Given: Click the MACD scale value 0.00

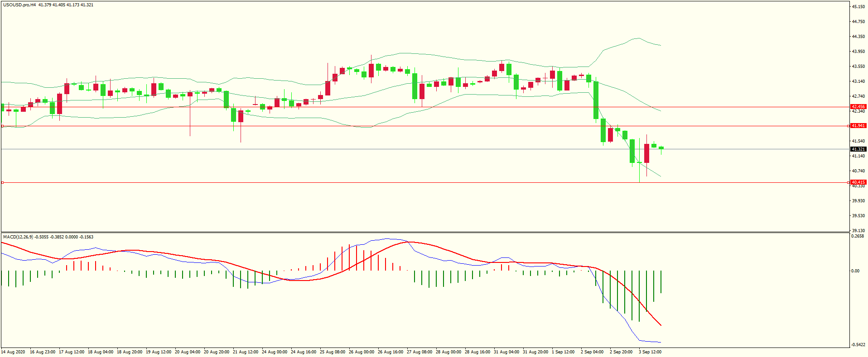Looking at the screenshot, I should (855, 271).
